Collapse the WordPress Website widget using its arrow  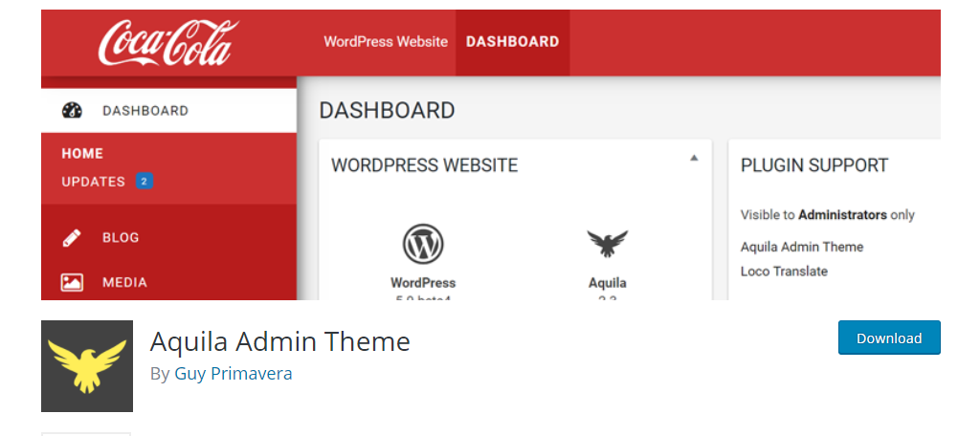[694, 158]
